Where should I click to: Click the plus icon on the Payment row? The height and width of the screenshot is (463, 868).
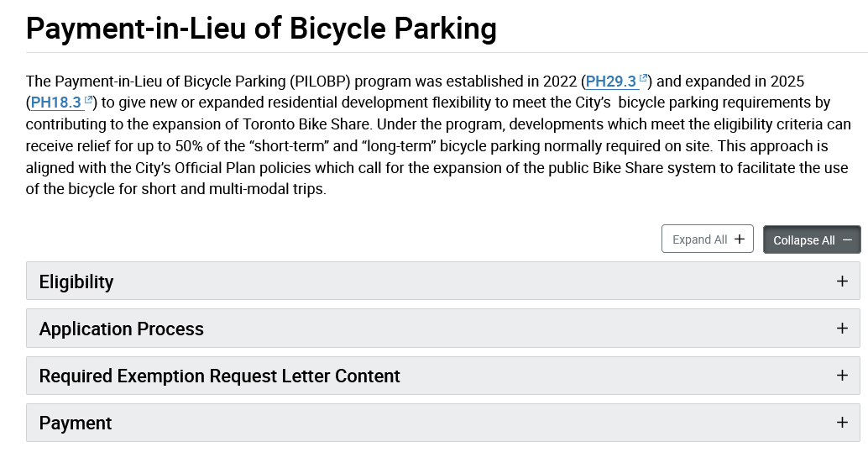tap(842, 423)
